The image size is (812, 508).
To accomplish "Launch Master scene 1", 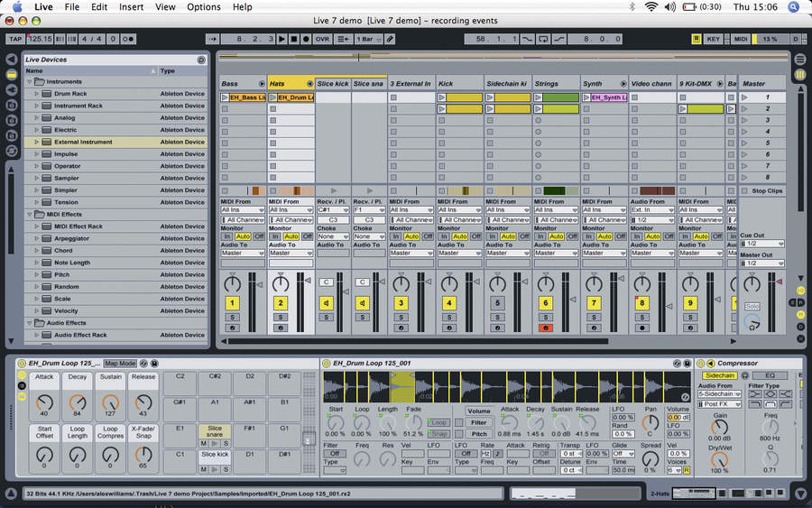I will (744, 97).
